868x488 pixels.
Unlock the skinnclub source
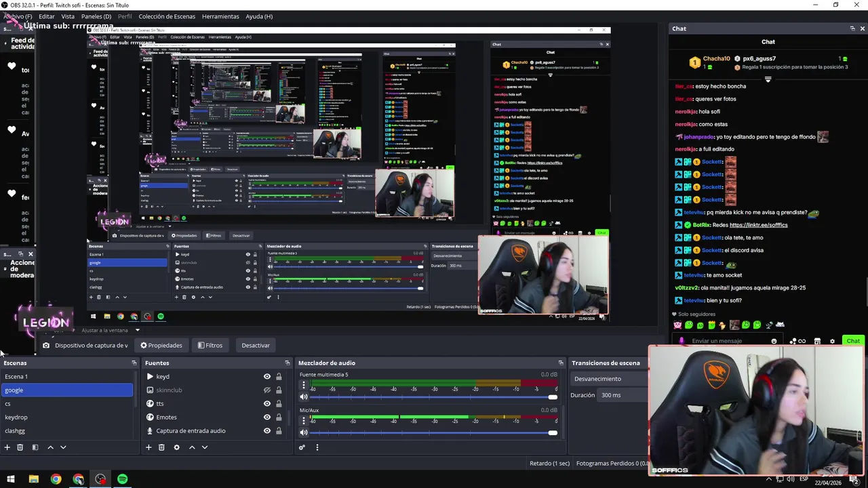coord(278,390)
